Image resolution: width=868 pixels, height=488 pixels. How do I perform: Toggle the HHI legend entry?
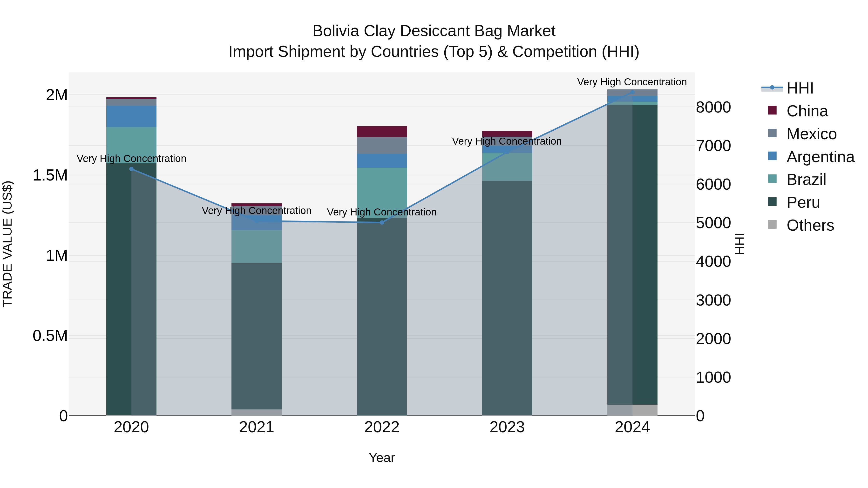[x=787, y=88]
